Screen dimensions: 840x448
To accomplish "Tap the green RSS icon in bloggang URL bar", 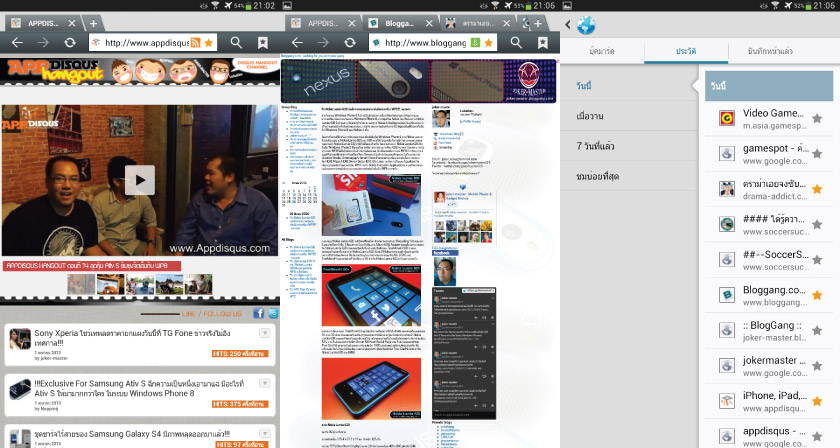I will point(475,43).
